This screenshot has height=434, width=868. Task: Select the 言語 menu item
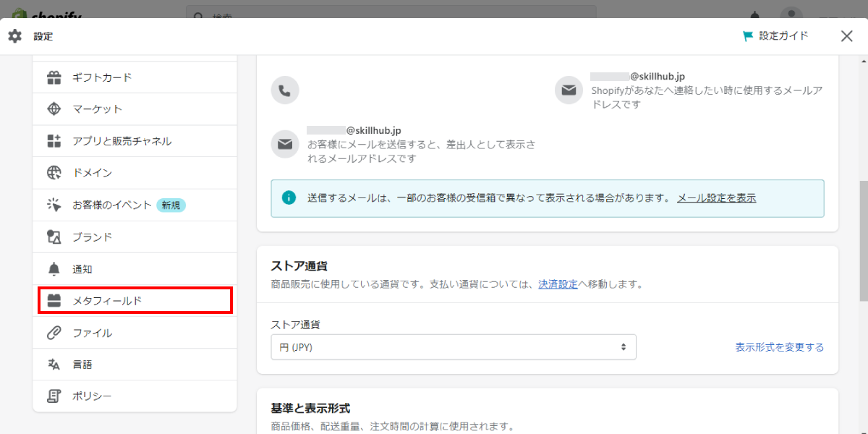[x=135, y=365]
